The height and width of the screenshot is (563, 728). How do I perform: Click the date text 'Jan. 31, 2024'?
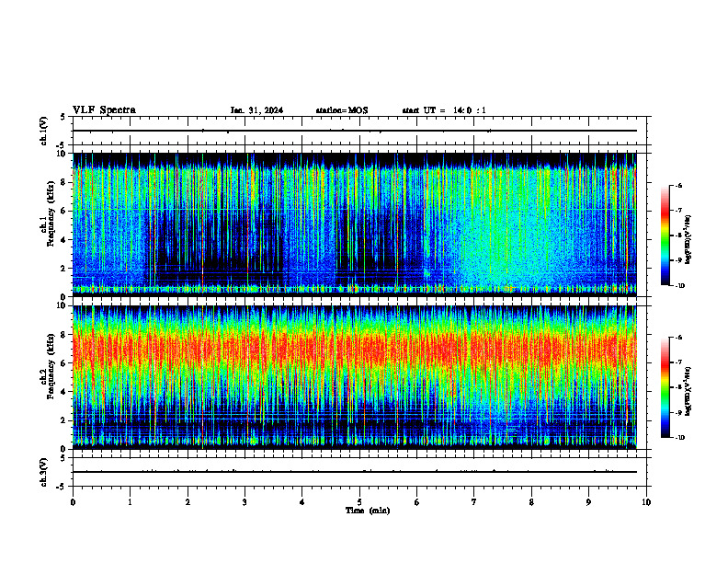click(256, 110)
